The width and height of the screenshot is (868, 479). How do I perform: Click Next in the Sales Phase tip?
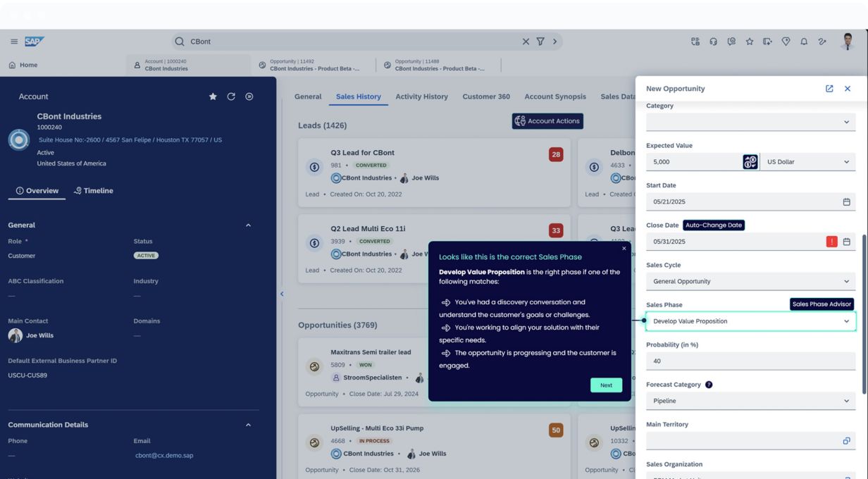(606, 385)
